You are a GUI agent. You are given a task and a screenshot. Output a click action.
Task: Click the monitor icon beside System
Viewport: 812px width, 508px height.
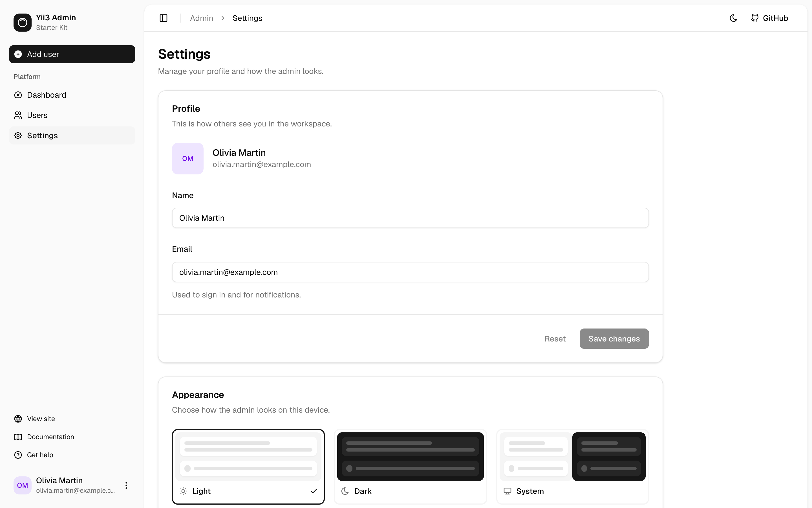[507, 491]
